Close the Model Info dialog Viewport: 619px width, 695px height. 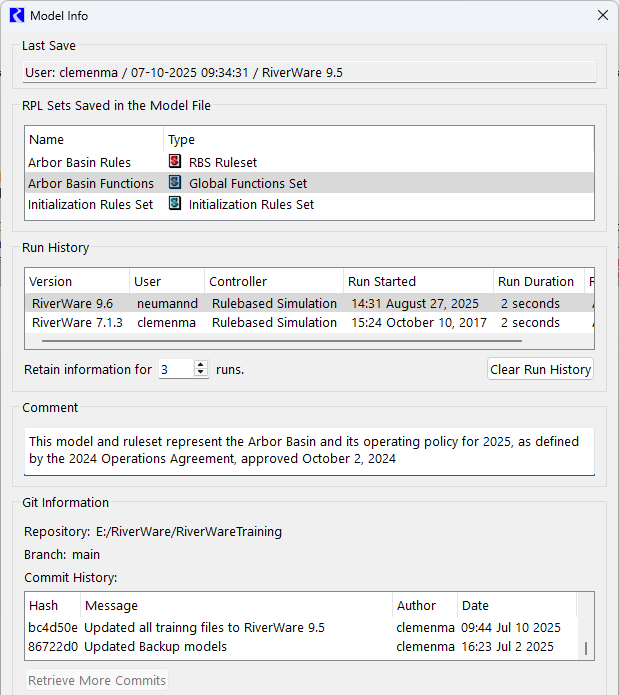(602, 15)
